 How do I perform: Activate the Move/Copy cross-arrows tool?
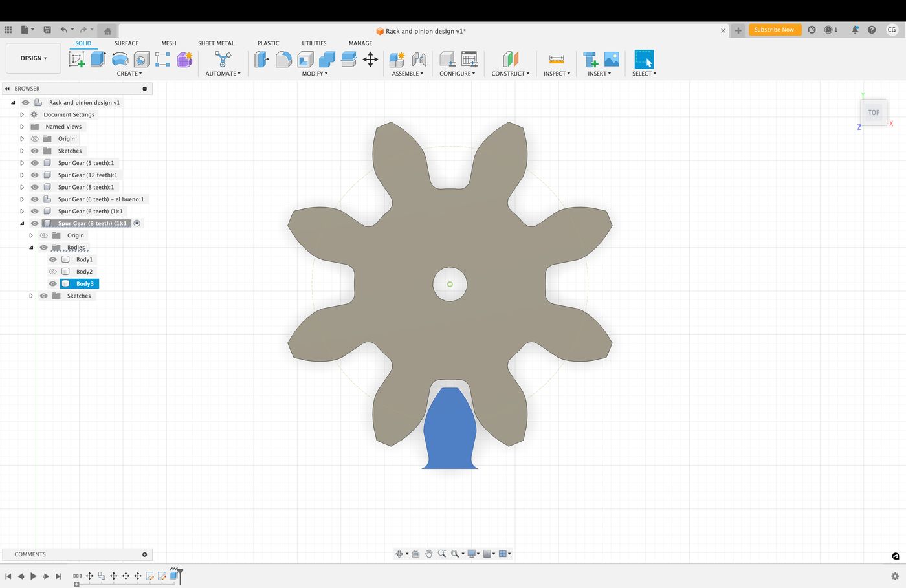[x=370, y=60]
